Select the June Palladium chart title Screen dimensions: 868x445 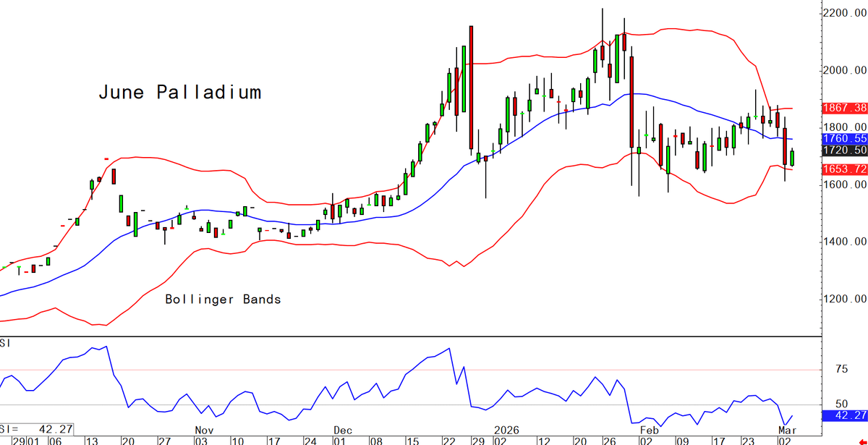(179, 93)
